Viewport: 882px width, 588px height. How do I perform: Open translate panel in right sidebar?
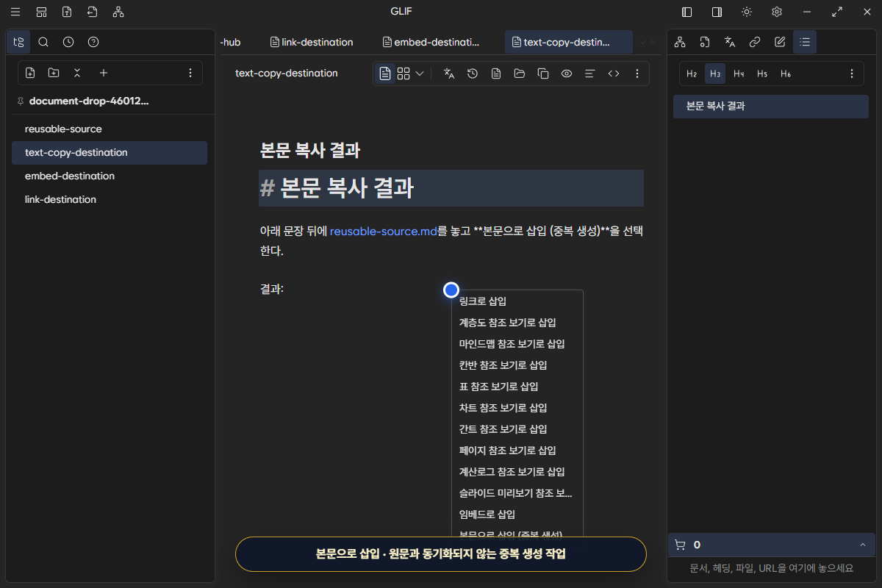pyautogui.click(x=730, y=42)
